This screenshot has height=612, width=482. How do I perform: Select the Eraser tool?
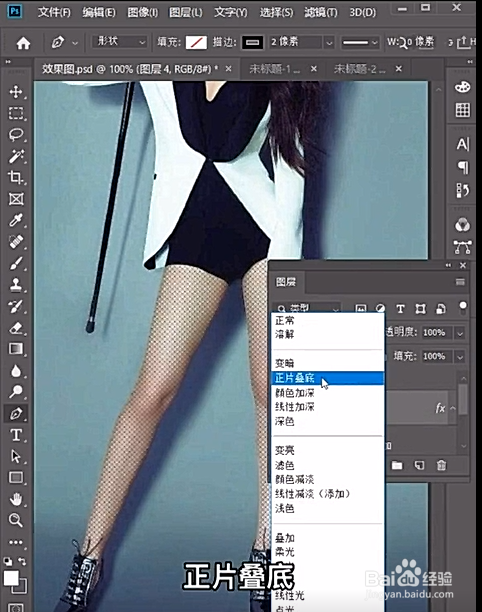click(16, 328)
